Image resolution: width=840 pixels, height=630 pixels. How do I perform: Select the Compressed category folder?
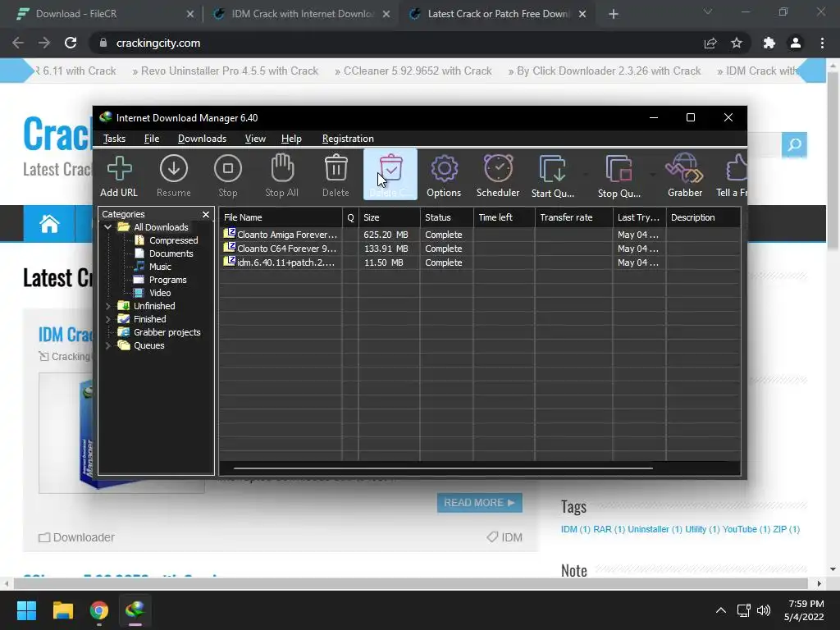[174, 240]
